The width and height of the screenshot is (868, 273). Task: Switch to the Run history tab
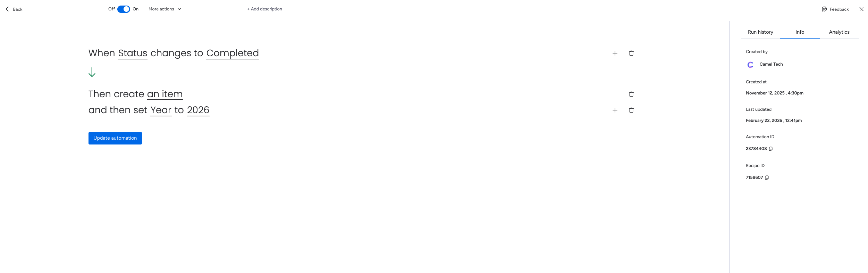760,32
